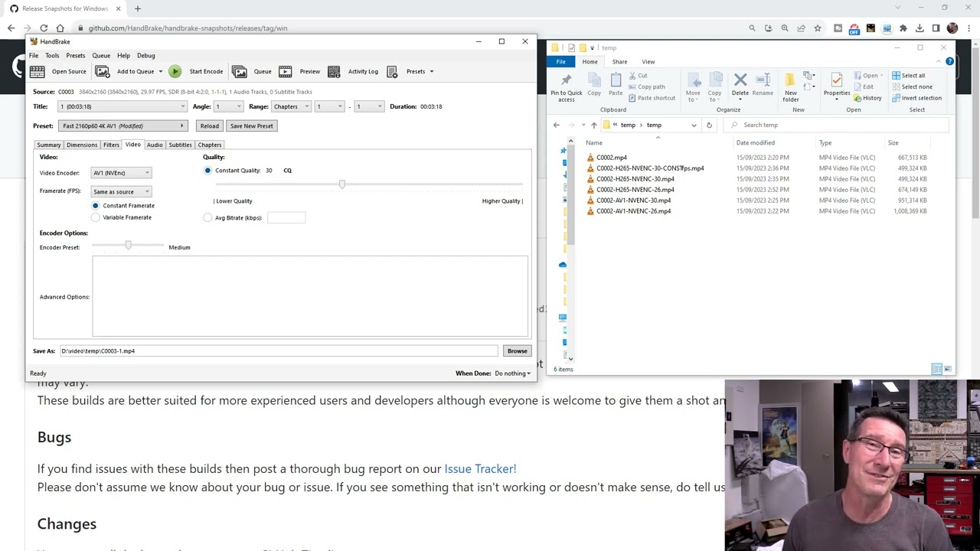The width and height of the screenshot is (980, 551).
Task: Switch to the Subtitles tab
Action: [x=181, y=145]
